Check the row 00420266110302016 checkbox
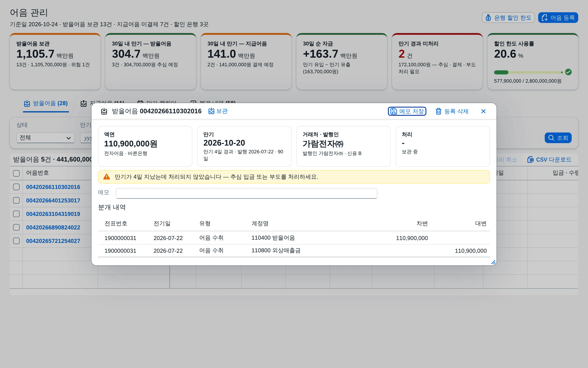 tap(16, 187)
